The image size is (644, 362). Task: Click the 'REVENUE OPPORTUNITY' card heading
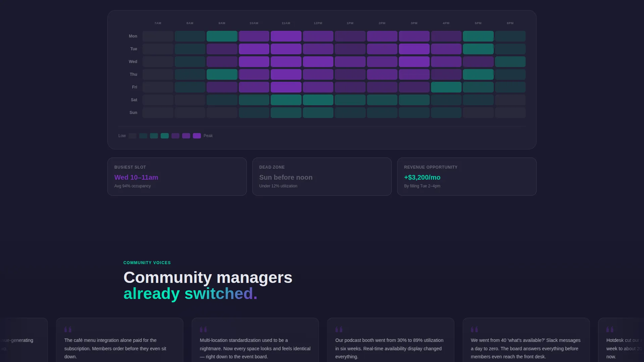pos(431,167)
